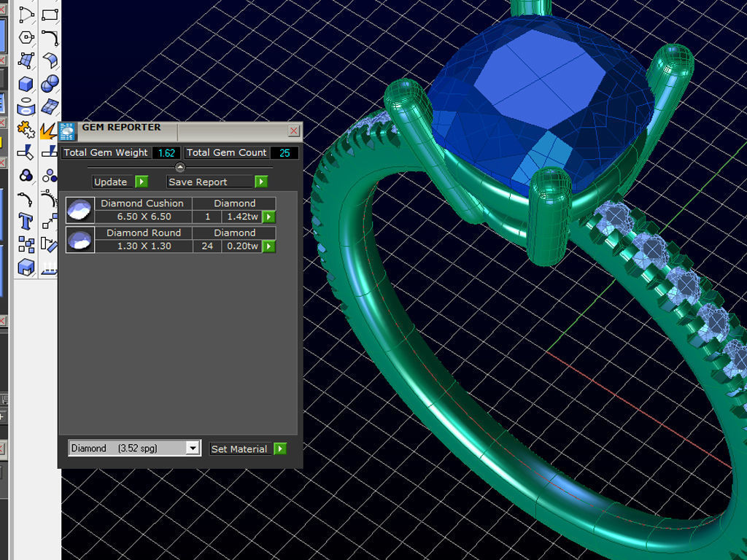Select the Boolean Union spheres tool
This screenshot has width=747, height=560.
50,84
